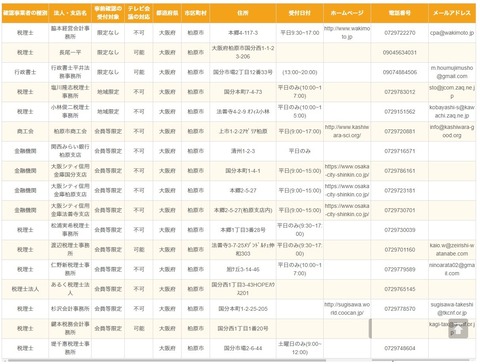Open osaka-city-shinkin link in the 0729723181 row
The image size is (480, 364).
pos(347,190)
